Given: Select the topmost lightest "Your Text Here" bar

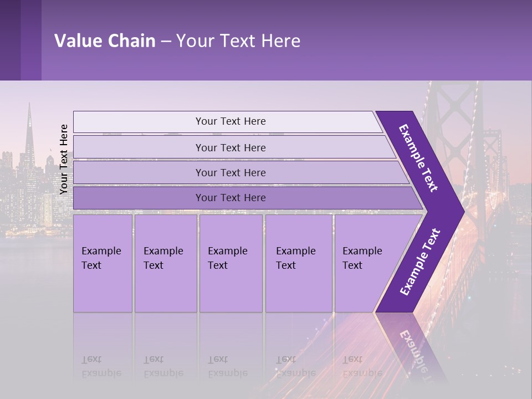Looking at the screenshot, I should click(x=230, y=121).
